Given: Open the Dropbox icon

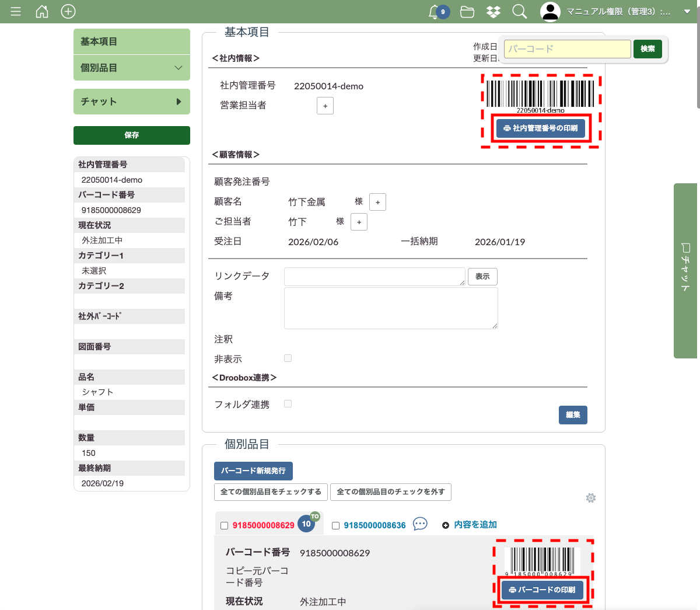Looking at the screenshot, I should click(x=494, y=12).
